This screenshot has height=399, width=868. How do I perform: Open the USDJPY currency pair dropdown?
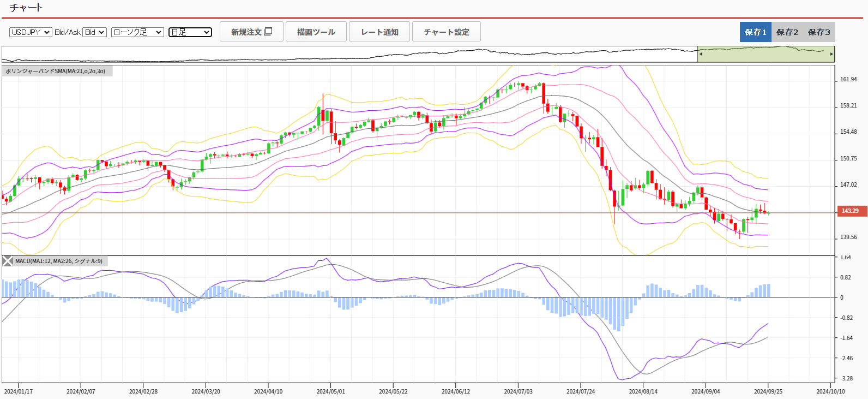click(x=31, y=32)
